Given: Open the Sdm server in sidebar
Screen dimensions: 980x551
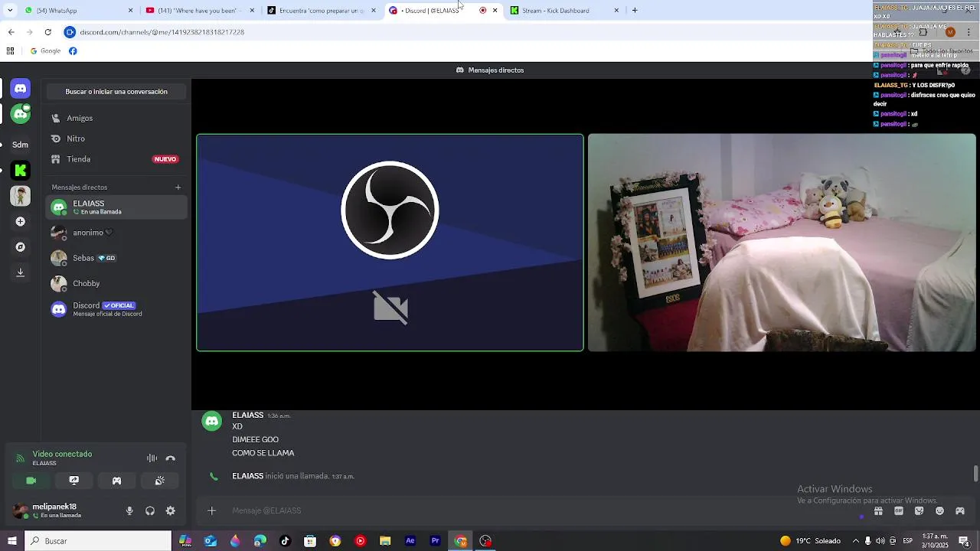Looking at the screenshot, I should (21, 145).
